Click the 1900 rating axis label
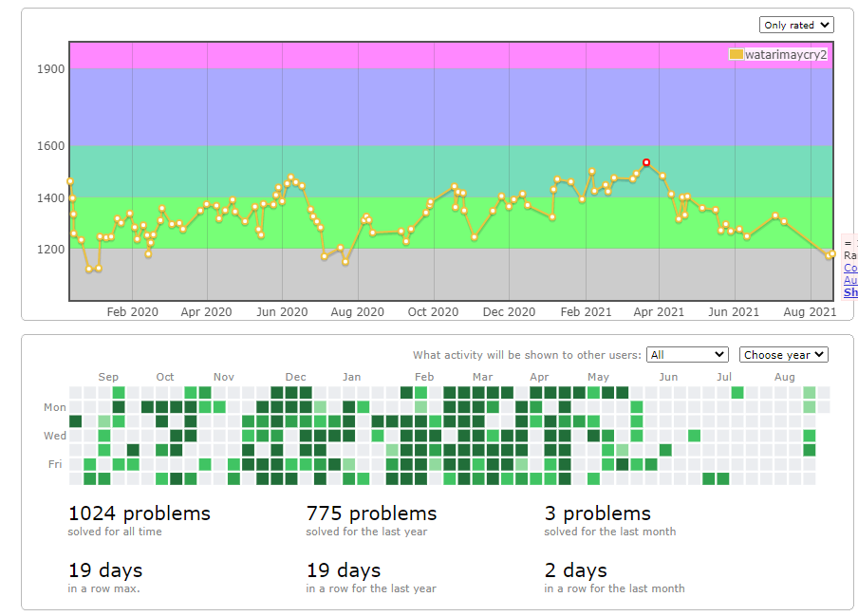Viewport: 858px width, 616px height. coord(50,69)
